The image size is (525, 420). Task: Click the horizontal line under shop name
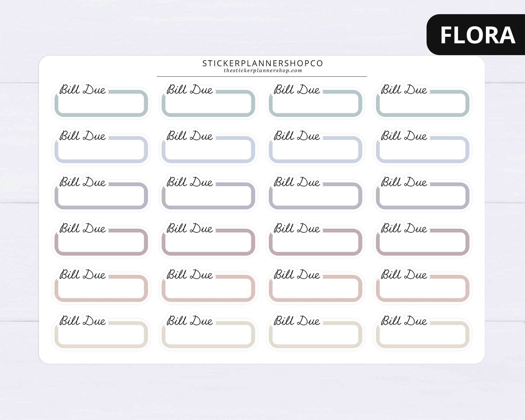262,76
